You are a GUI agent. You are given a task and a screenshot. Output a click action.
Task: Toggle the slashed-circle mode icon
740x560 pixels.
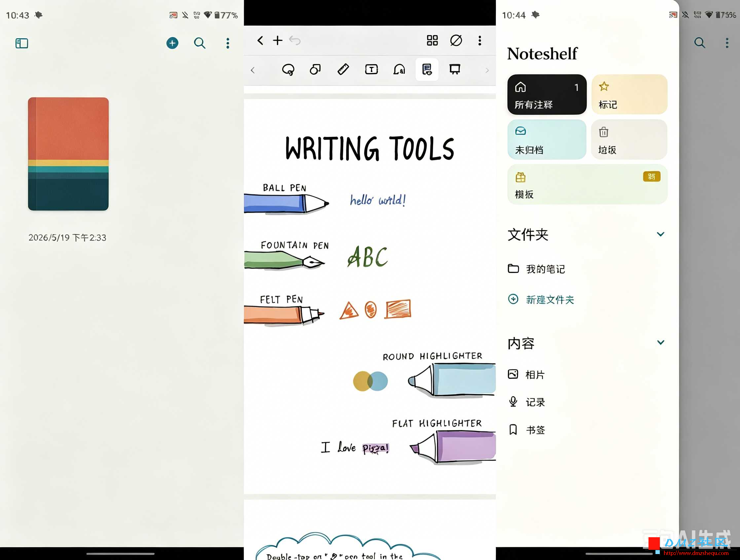point(456,41)
